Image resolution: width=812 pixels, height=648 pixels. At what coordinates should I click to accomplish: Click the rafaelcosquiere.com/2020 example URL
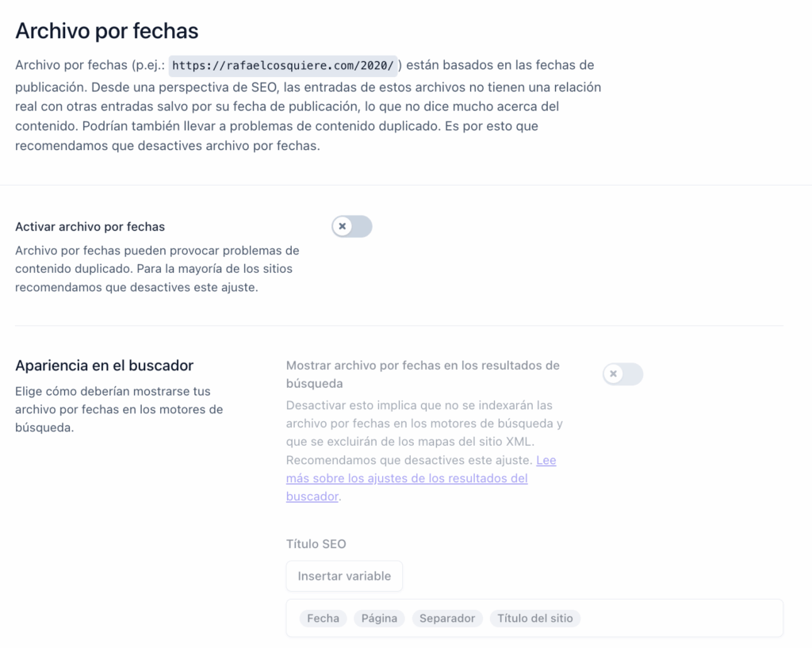tap(283, 66)
